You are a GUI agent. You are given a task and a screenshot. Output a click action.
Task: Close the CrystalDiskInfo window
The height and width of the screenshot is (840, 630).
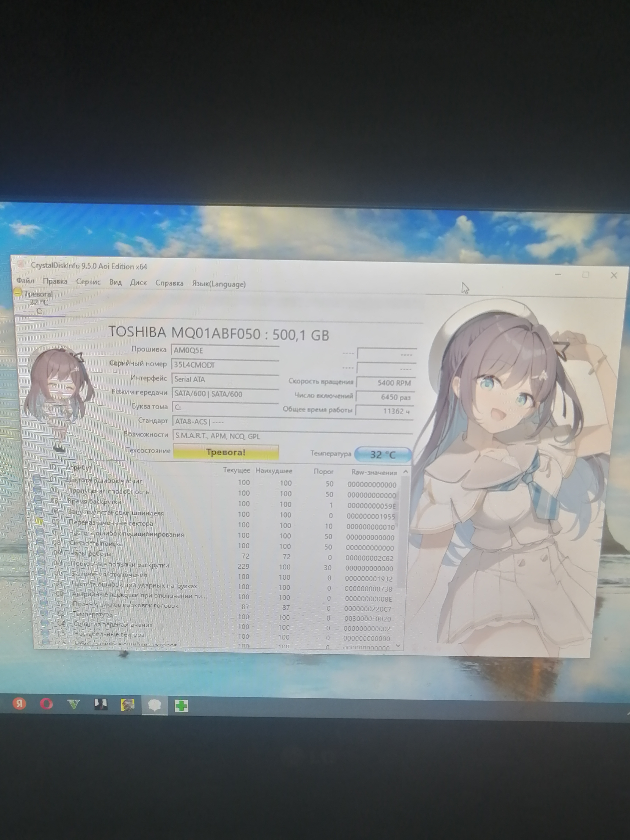614,275
